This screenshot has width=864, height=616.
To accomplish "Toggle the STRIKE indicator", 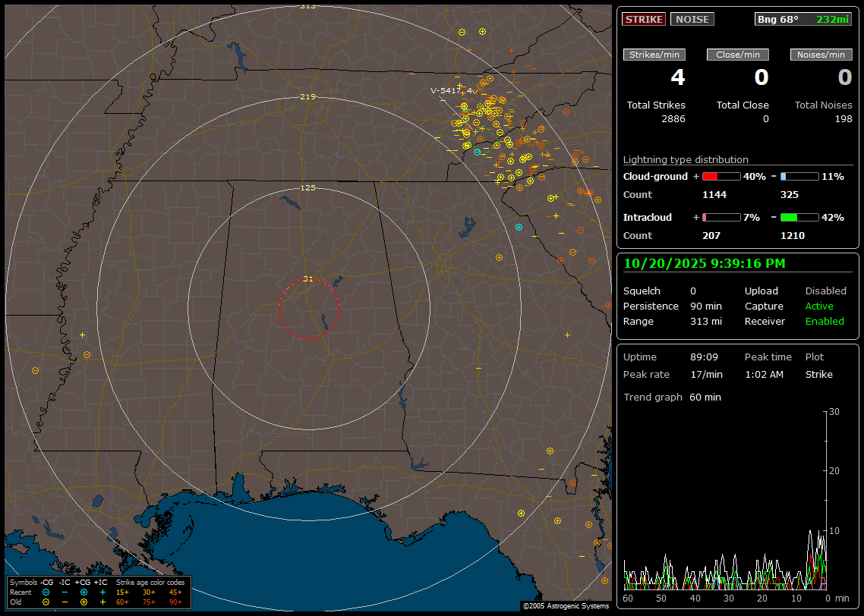I will click(644, 20).
